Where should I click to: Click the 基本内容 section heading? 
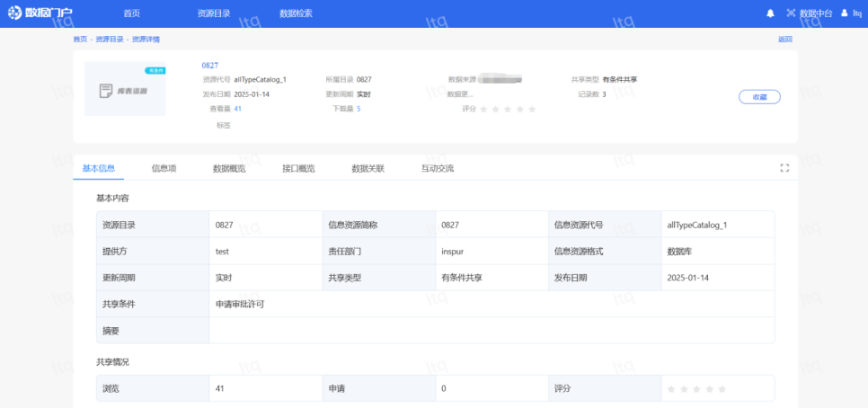coord(113,198)
